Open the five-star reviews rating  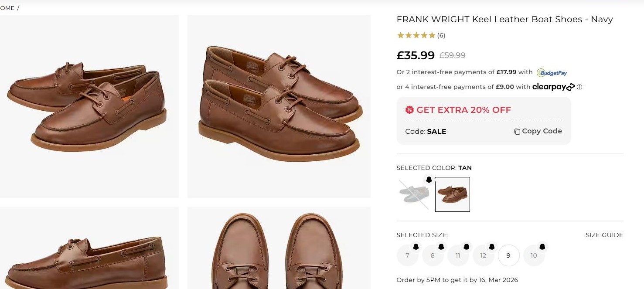coord(416,35)
